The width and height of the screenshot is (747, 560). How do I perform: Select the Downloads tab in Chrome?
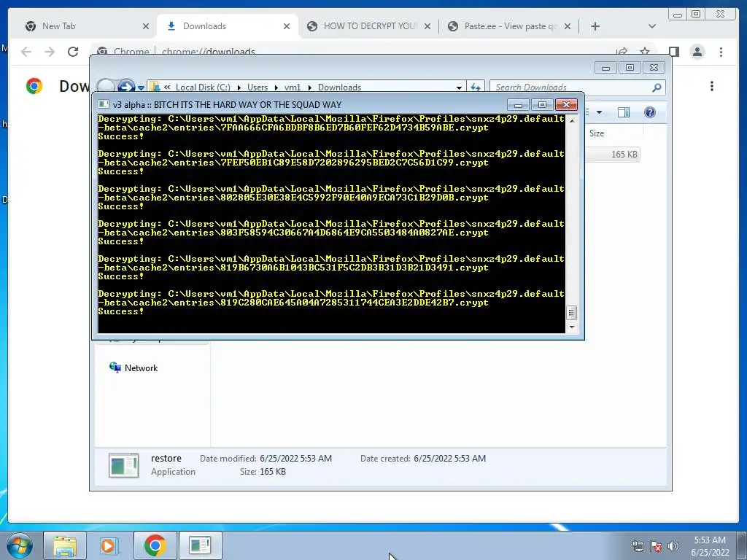(x=228, y=26)
